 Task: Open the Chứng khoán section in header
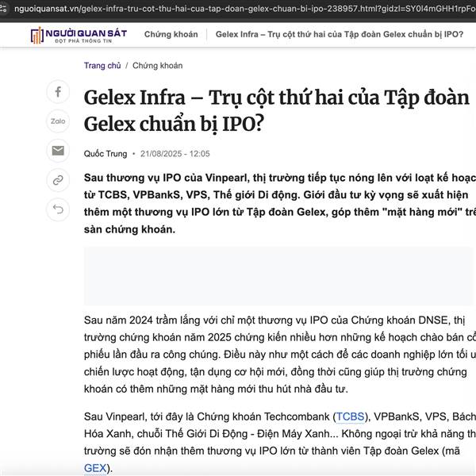[x=171, y=34]
